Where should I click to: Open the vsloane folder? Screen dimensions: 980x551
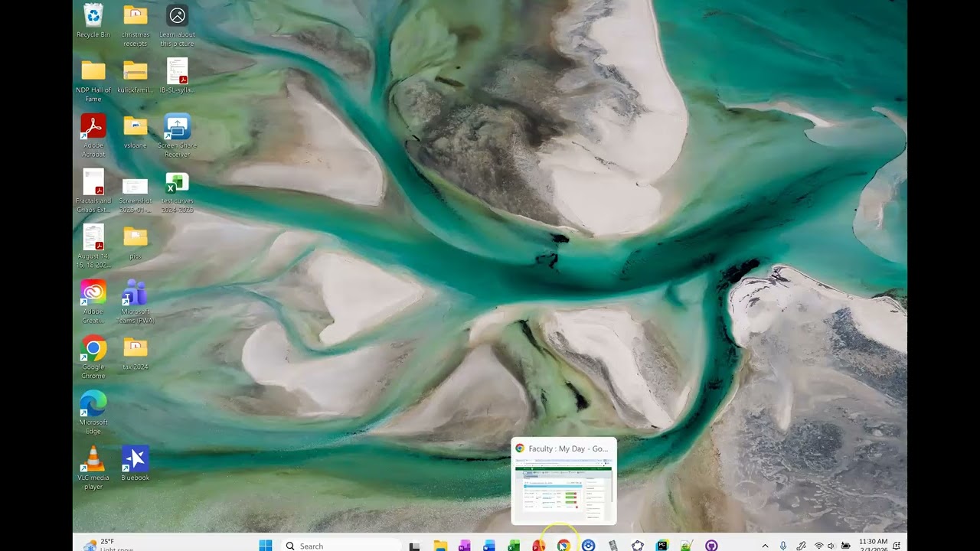(x=136, y=131)
